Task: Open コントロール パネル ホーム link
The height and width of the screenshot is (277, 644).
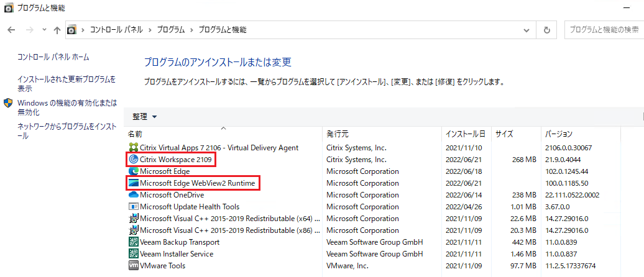Action: 53,57
